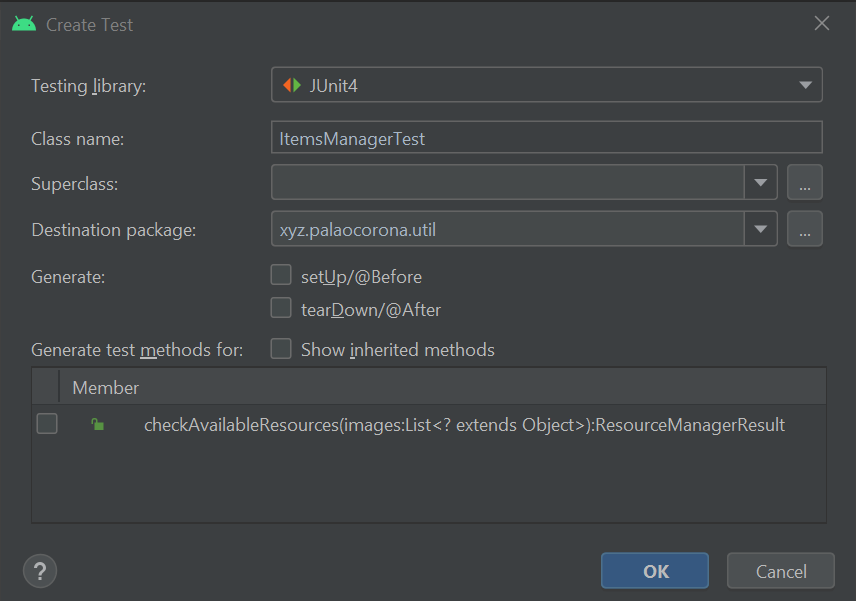This screenshot has height=601, width=856.
Task: Click the Destination package text field
Action: coord(508,229)
